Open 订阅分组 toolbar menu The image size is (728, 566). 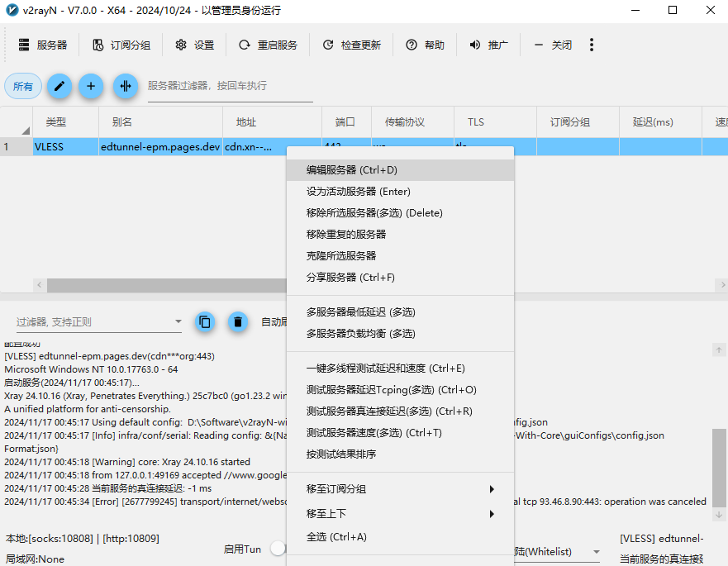(x=121, y=45)
